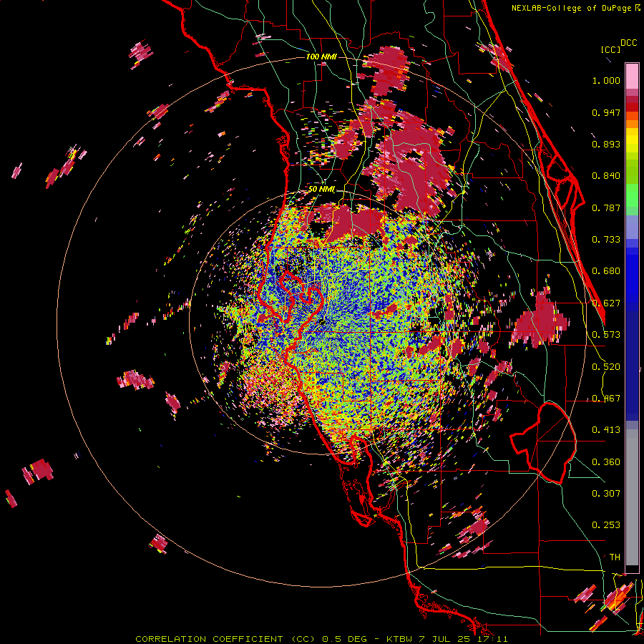Click the 100 NMI range ring label
644x644 pixels.
click(x=321, y=57)
